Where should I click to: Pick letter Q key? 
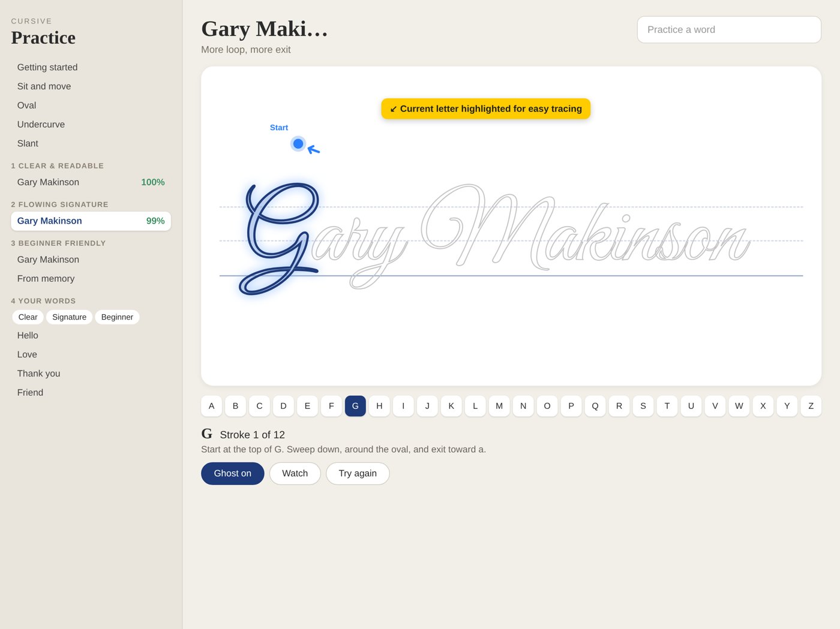pos(595,406)
